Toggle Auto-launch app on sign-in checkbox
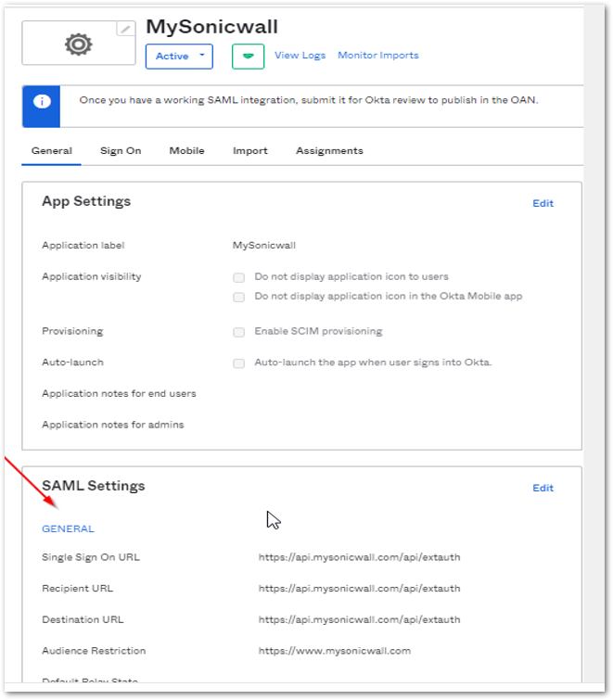The height and width of the screenshot is (700, 613). (239, 363)
